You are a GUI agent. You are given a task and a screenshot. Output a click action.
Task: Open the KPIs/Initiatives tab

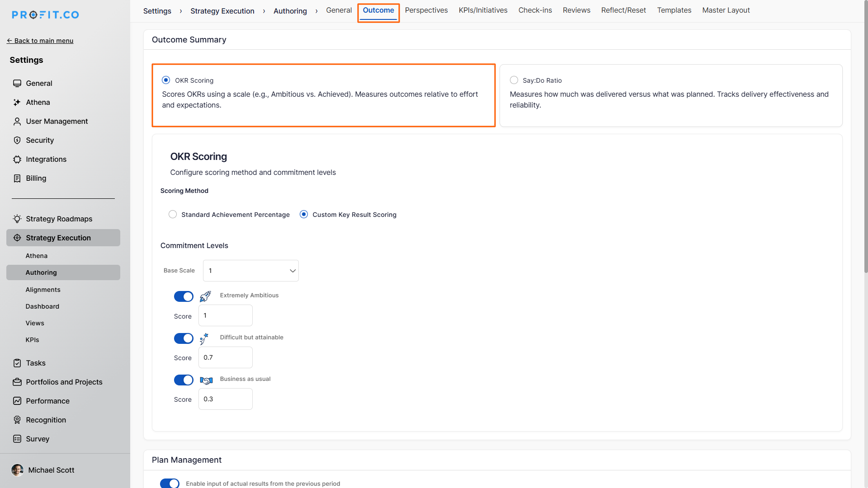coord(483,10)
